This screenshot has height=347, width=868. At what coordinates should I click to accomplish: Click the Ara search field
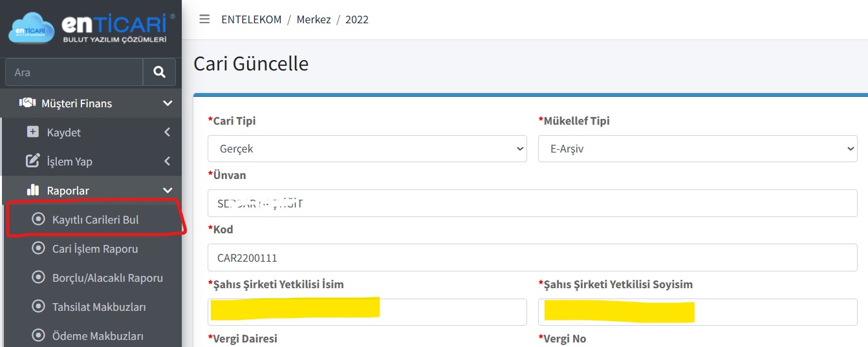tap(74, 72)
